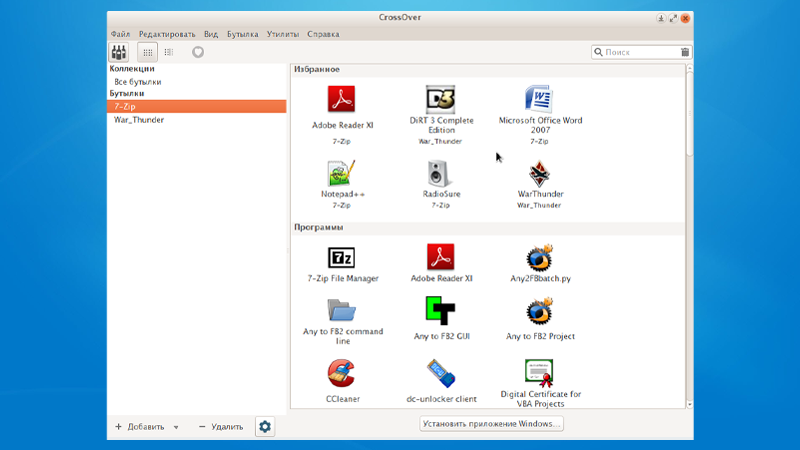Click the Программы section header

click(x=318, y=227)
